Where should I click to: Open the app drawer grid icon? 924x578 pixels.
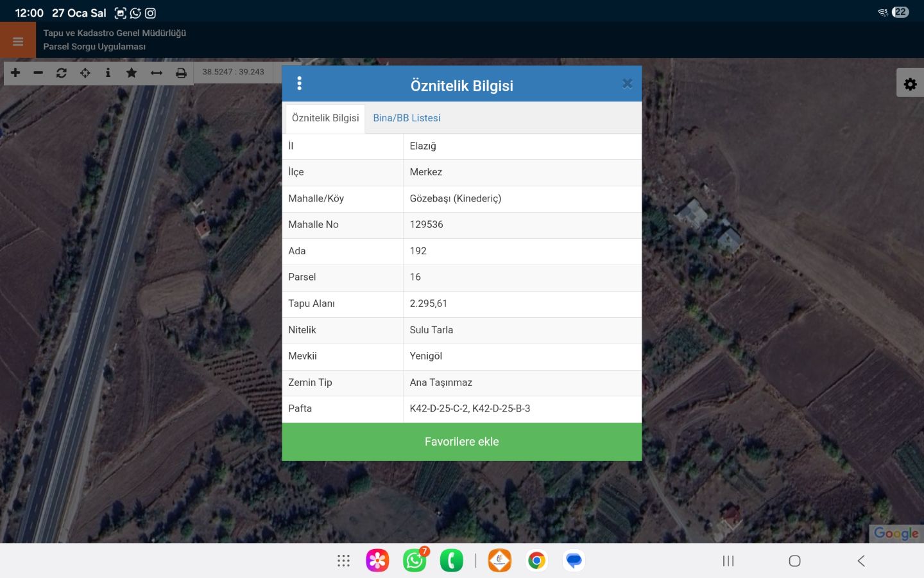click(x=343, y=561)
